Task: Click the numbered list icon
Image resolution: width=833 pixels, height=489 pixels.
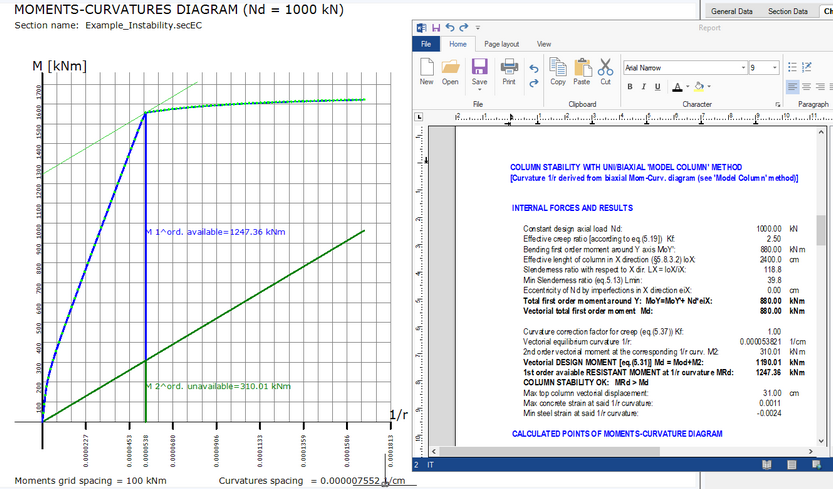Action: coord(807,67)
